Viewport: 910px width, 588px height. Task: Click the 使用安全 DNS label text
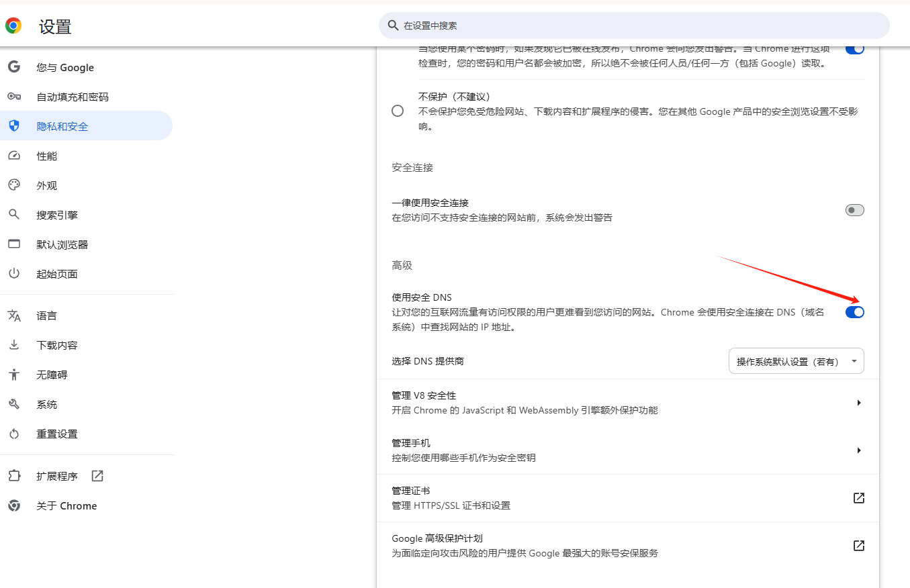coord(422,297)
